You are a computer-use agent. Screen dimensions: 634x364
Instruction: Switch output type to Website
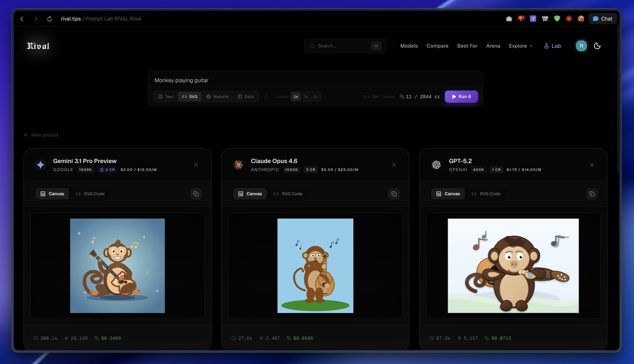tap(217, 97)
